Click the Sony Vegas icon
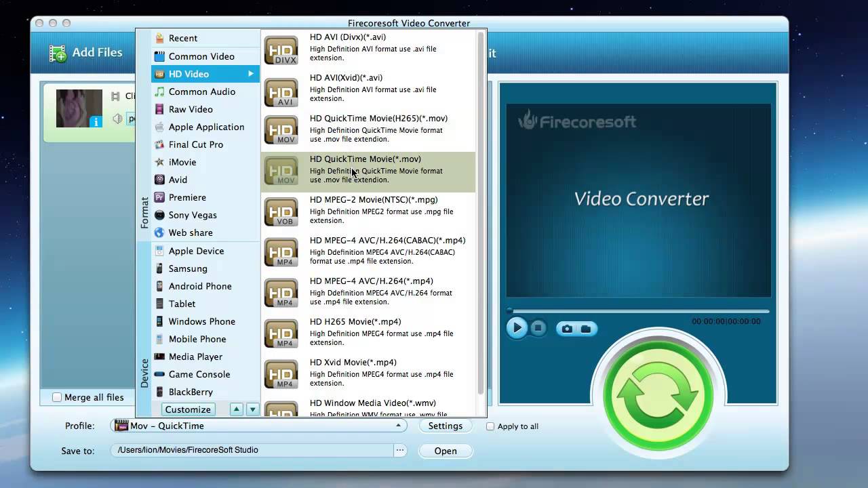The width and height of the screenshot is (868, 488). click(x=159, y=215)
